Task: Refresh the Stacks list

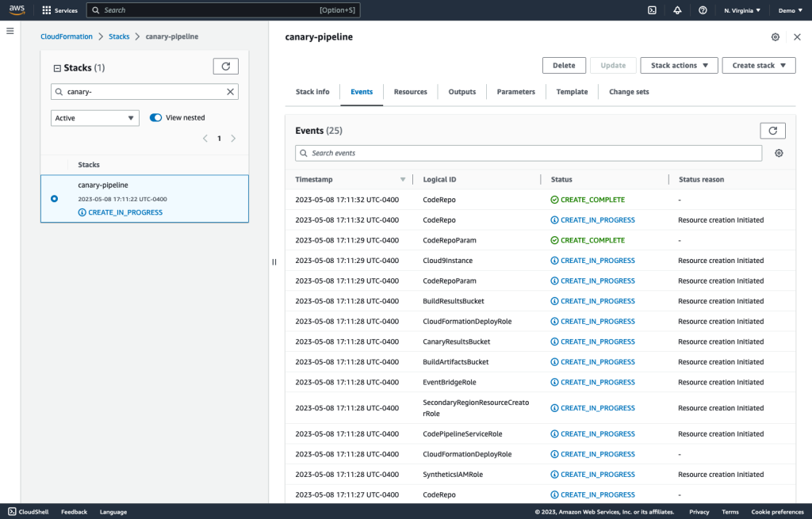Action: pos(226,67)
